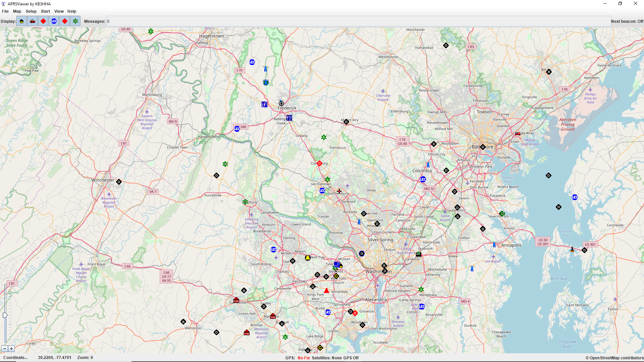The width and height of the screenshot is (644, 362).
Task: Select fire station icon at Gainesville
Action: pos(236,300)
